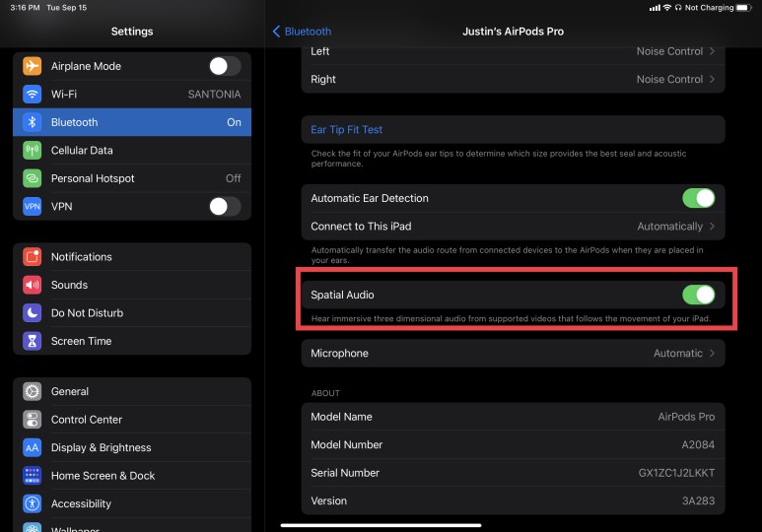762x532 pixels.
Task: Open Cellular Data settings
Action: pos(132,151)
